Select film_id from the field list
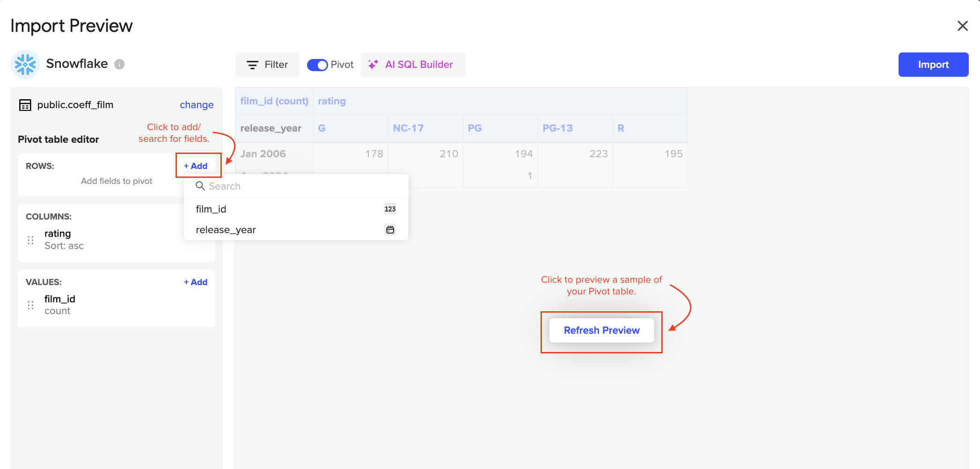Screen dimensions: 980x469 pos(296,209)
